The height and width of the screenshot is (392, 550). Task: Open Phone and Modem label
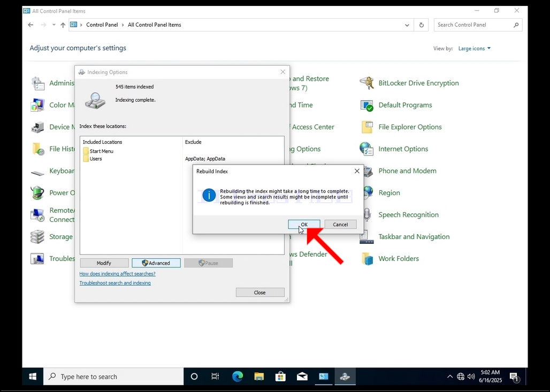pyautogui.click(x=407, y=171)
